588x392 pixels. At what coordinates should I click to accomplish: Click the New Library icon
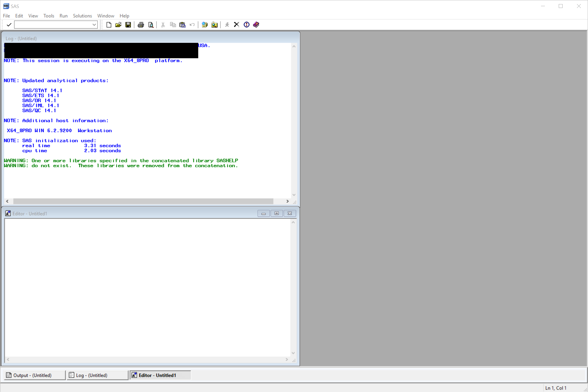[205, 25]
